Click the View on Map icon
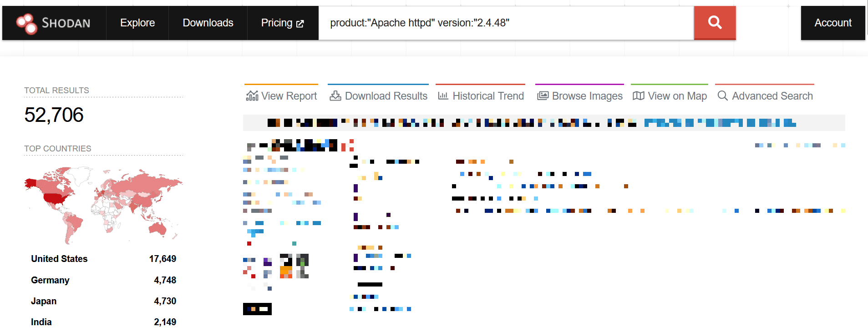 click(639, 96)
